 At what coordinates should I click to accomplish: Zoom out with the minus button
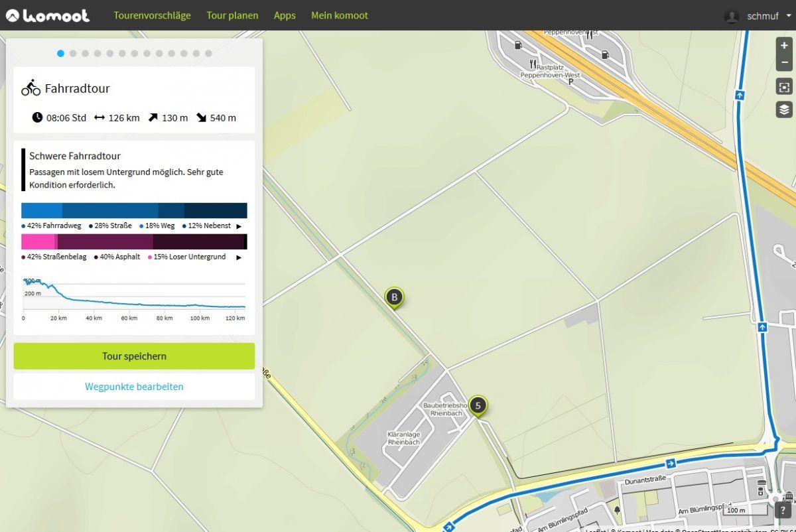[x=784, y=62]
